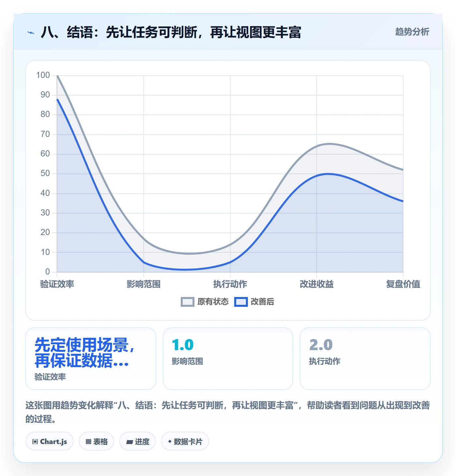This screenshot has height=476, width=456.
Task: Click the 执行动作 caption under 2.0
Action: (325, 361)
